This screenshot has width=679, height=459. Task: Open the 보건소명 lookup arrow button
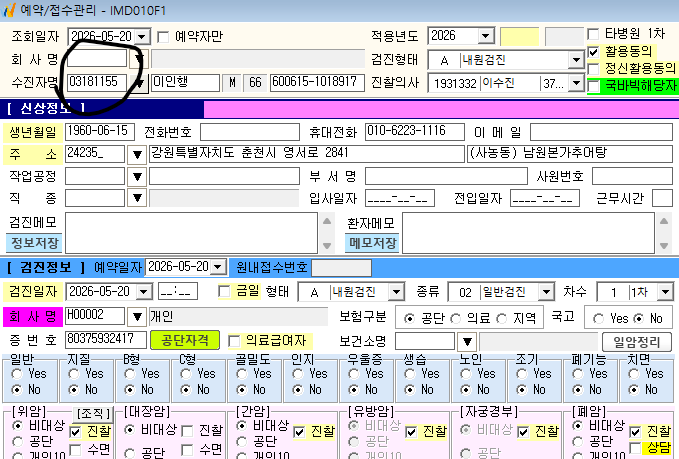click(x=467, y=342)
